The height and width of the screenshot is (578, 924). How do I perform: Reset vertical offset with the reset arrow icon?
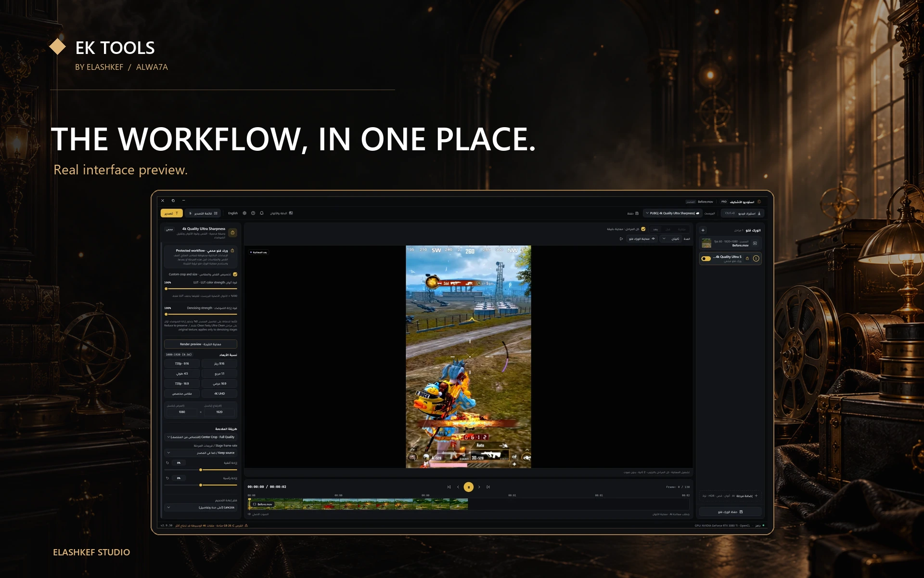coord(167,478)
